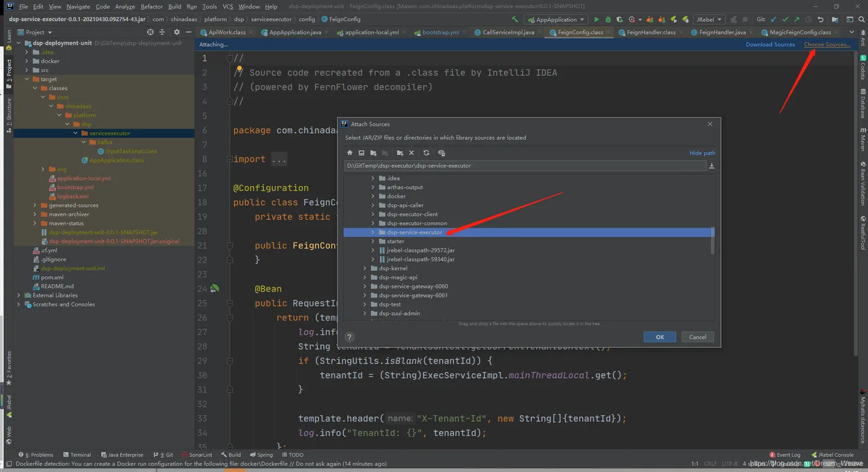The image size is (868, 472).
Task: Click Git push arrow icon
Action: pos(797,19)
